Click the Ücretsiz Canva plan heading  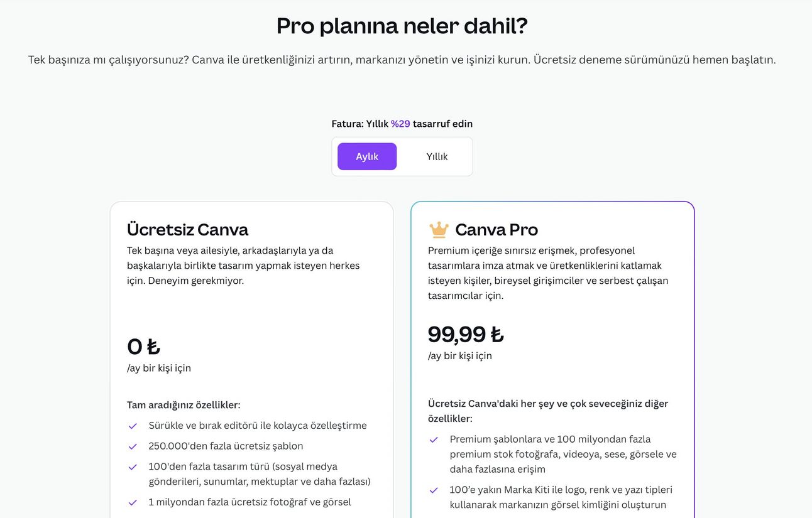click(187, 229)
